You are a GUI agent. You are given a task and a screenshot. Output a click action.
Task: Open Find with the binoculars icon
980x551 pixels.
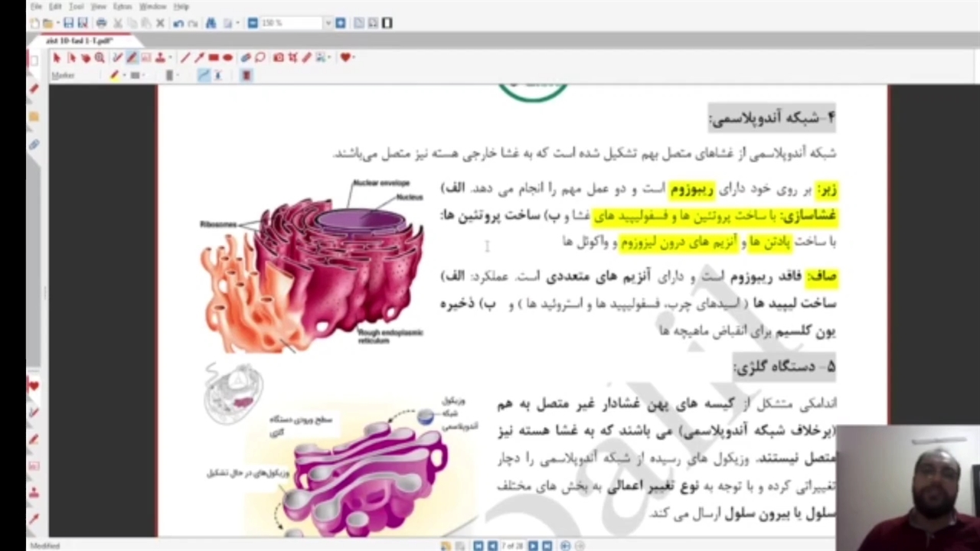211,24
